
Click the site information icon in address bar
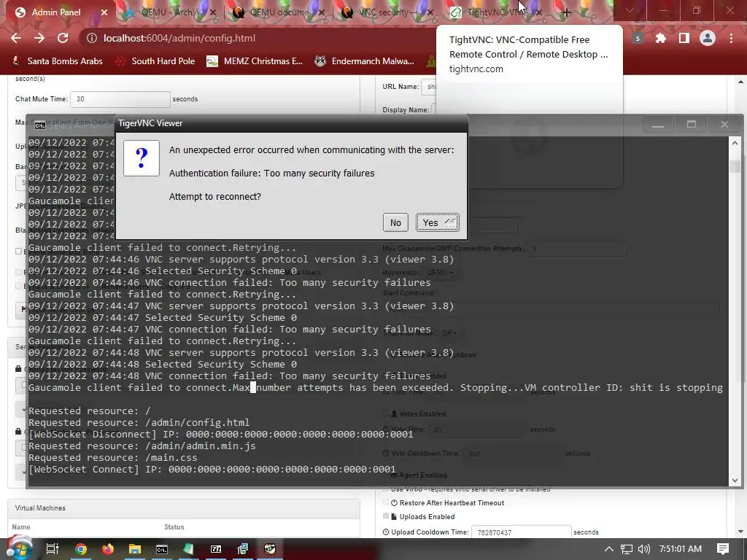coord(91,38)
